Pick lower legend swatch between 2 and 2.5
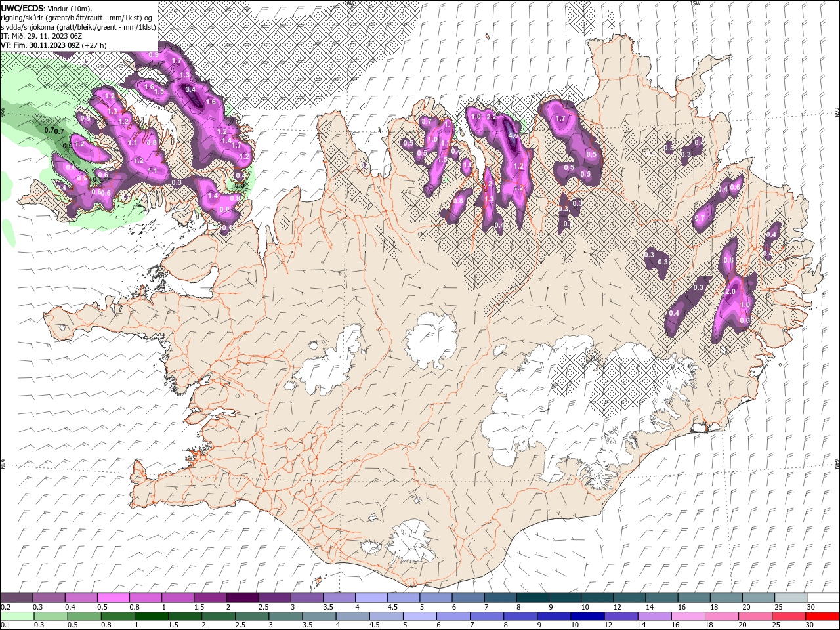 click(x=219, y=616)
